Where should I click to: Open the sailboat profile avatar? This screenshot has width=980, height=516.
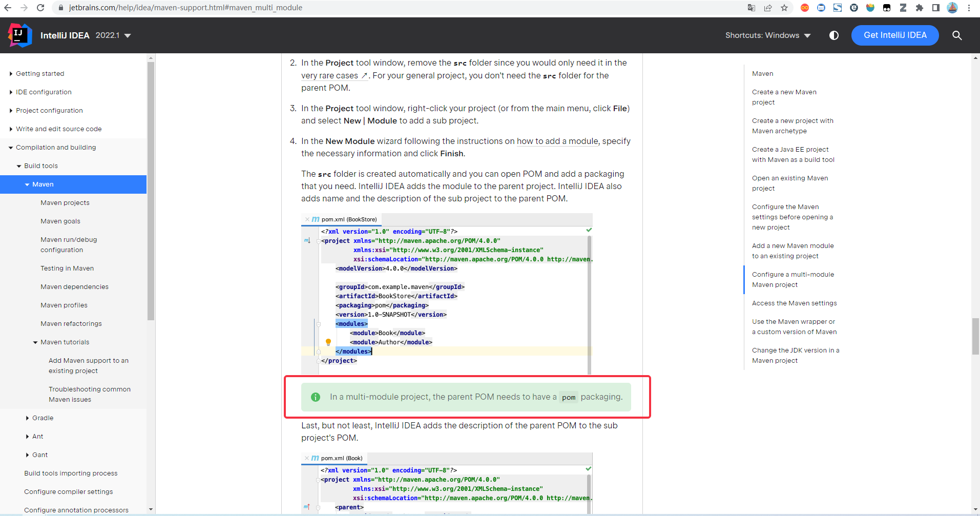tap(952, 8)
